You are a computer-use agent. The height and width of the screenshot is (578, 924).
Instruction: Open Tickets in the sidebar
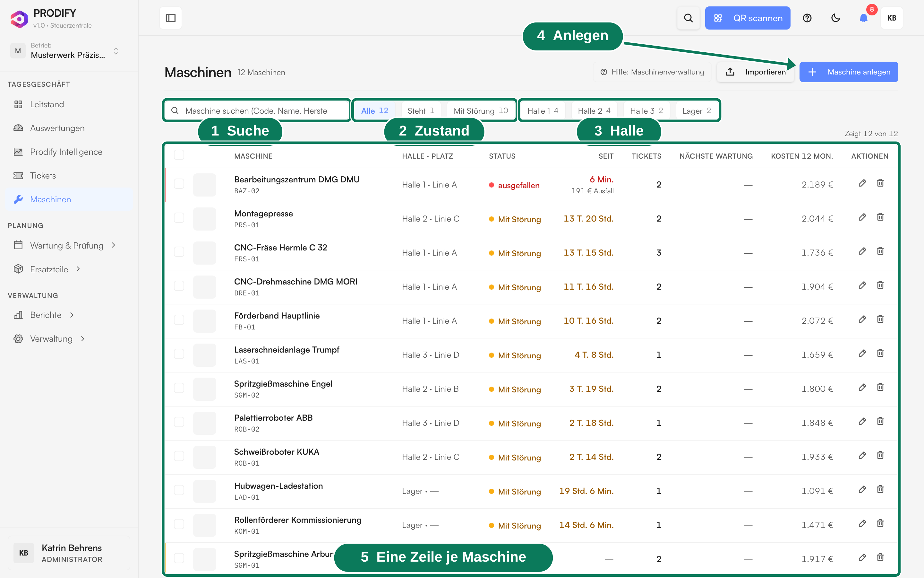[x=69, y=175]
